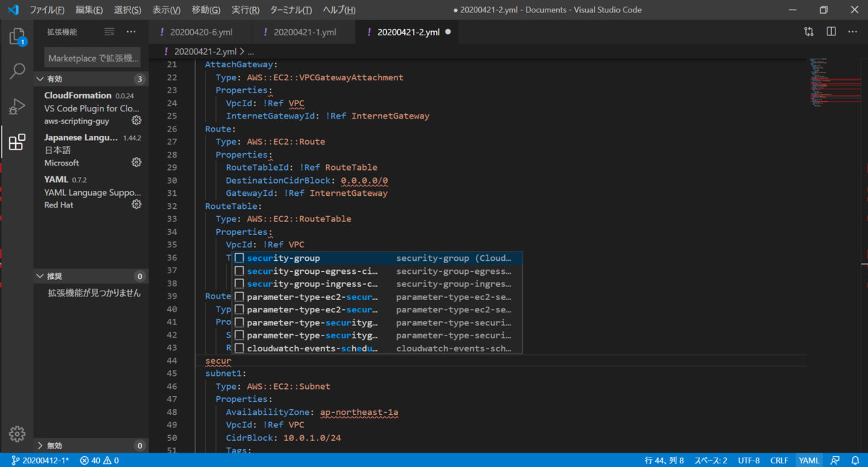Viewport: 868px width, 467px height.
Task: Select the Extensions view icon
Action: pos(17,142)
